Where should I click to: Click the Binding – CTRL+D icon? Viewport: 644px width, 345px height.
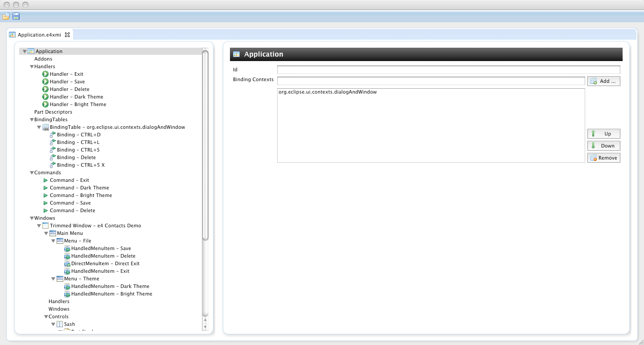pos(53,135)
